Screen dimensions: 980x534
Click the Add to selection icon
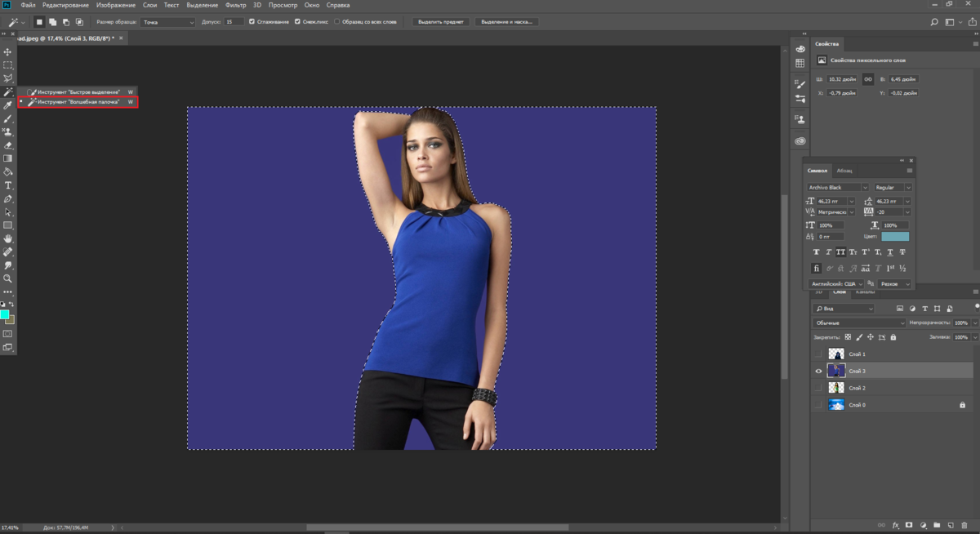click(x=52, y=22)
